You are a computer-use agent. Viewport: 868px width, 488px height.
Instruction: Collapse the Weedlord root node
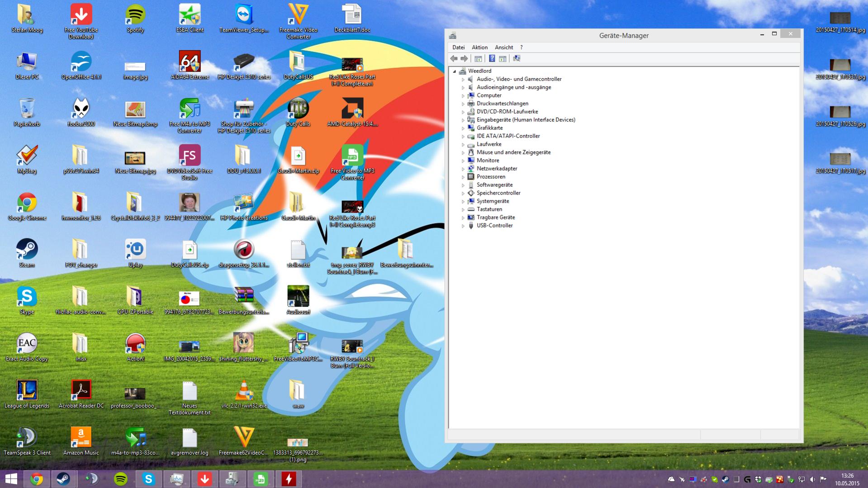[455, 71]
